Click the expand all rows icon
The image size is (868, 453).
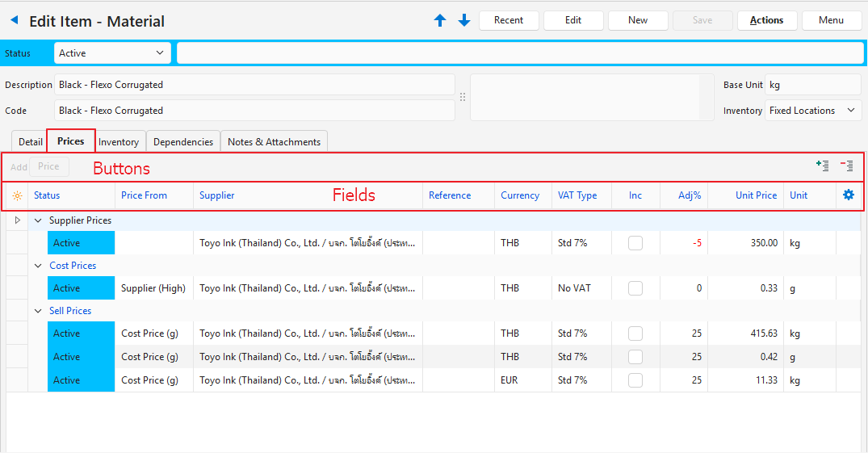pyautogui.click(x=822, y=166)
